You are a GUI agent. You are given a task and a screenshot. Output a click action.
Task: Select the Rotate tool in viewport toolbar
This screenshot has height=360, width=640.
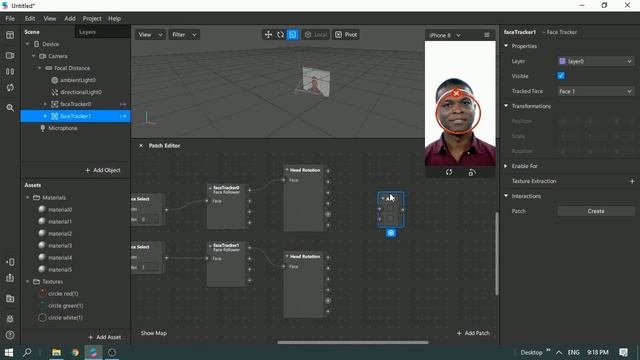[280, 35]
